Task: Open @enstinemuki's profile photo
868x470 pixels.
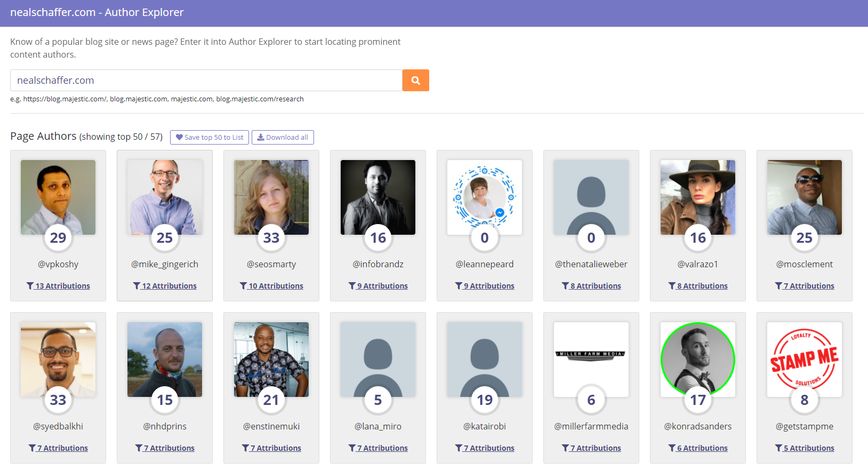Action: pyautogui.click(x=271, y=360)
